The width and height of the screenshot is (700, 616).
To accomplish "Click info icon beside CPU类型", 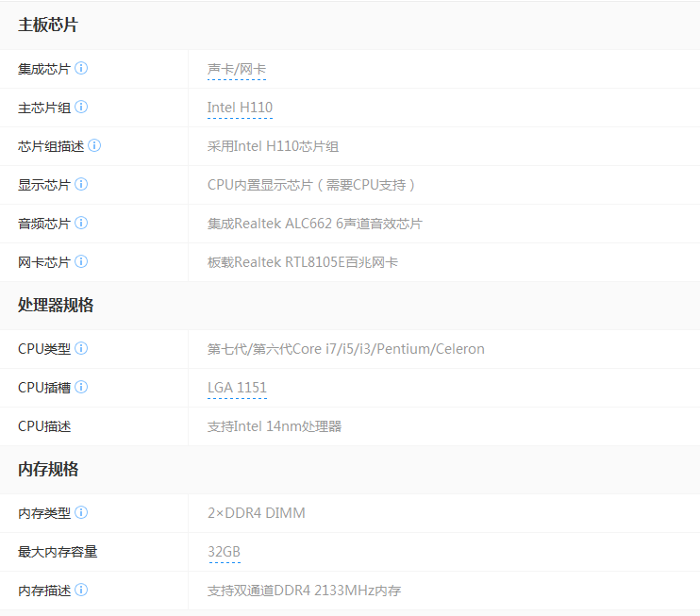I will [x=81, y=348].
